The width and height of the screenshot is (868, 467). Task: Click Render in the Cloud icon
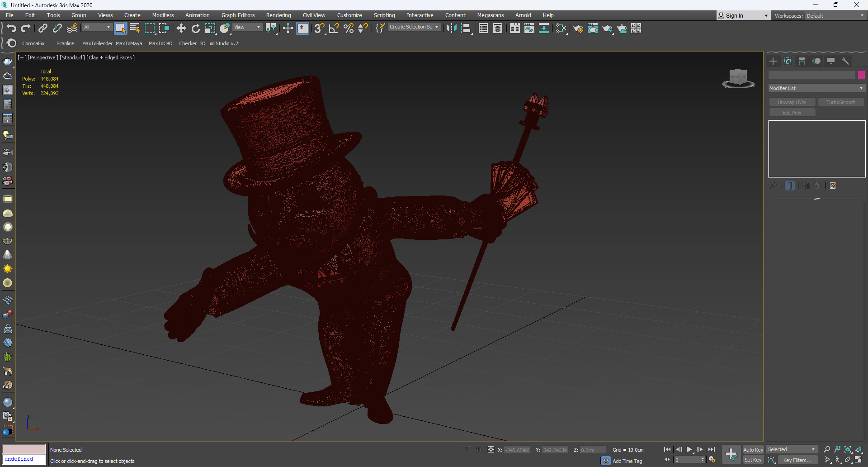click(622, 29)
